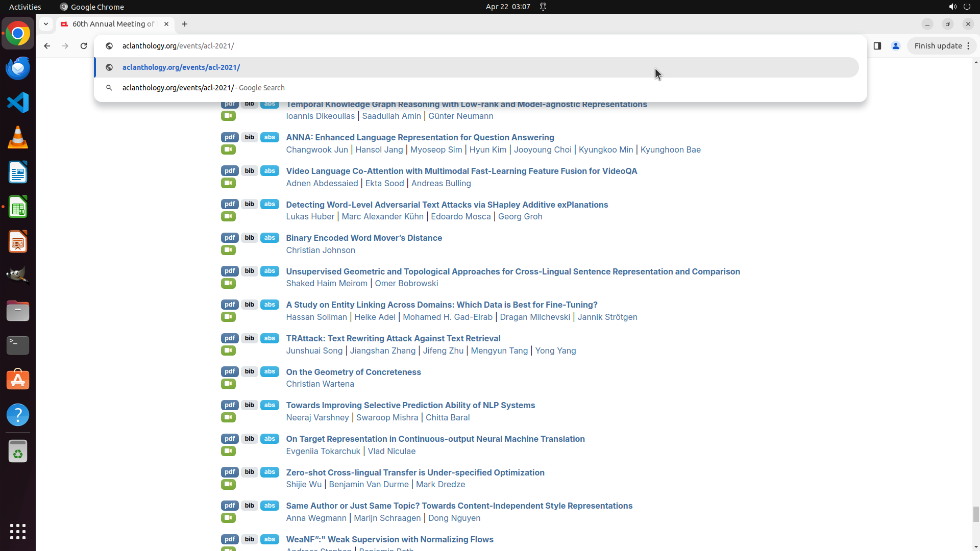Go back to the previous page
The image size is (980, 551).
tap(47, 46)
